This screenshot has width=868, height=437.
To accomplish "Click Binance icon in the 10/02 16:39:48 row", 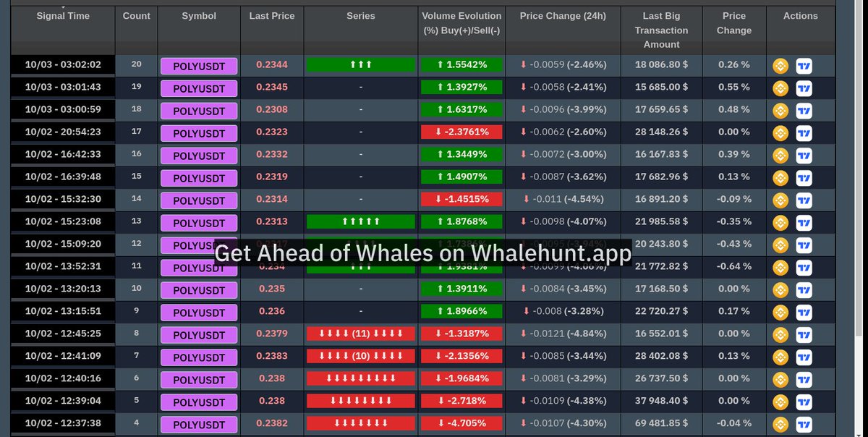I will click(780, 178).
